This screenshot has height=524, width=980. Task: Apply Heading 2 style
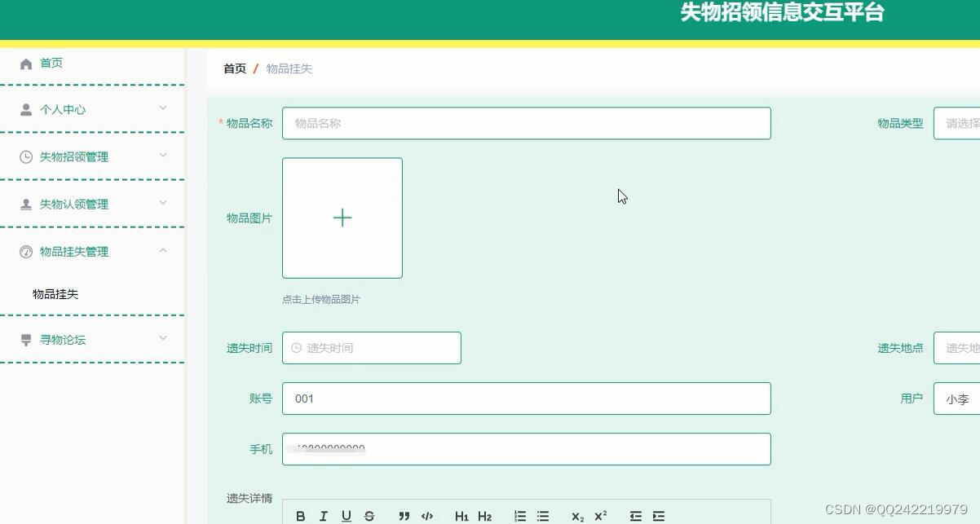[x=485, y=516]
